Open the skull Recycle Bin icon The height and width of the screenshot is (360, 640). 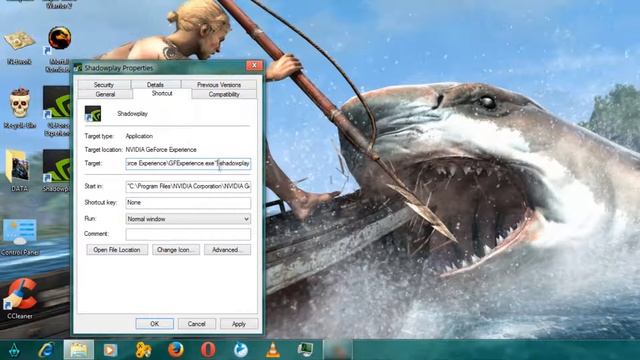pyautogui.click(x=20, y=108)
